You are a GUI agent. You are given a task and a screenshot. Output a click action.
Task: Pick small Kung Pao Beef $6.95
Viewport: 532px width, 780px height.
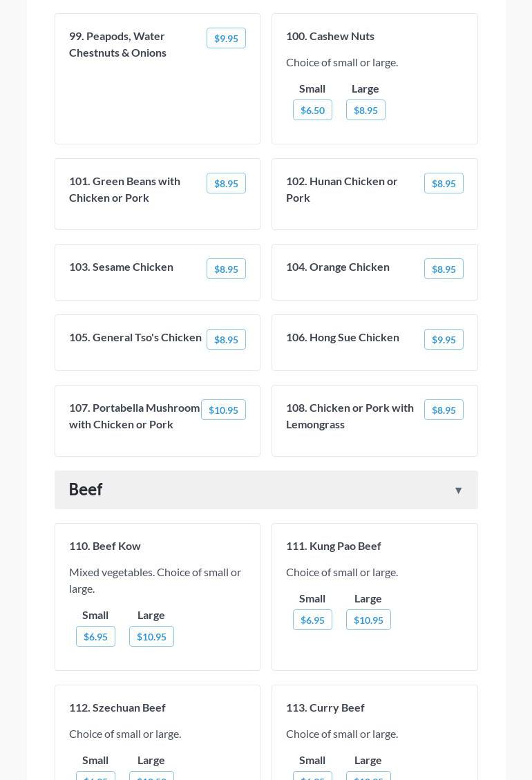point(312,620)
